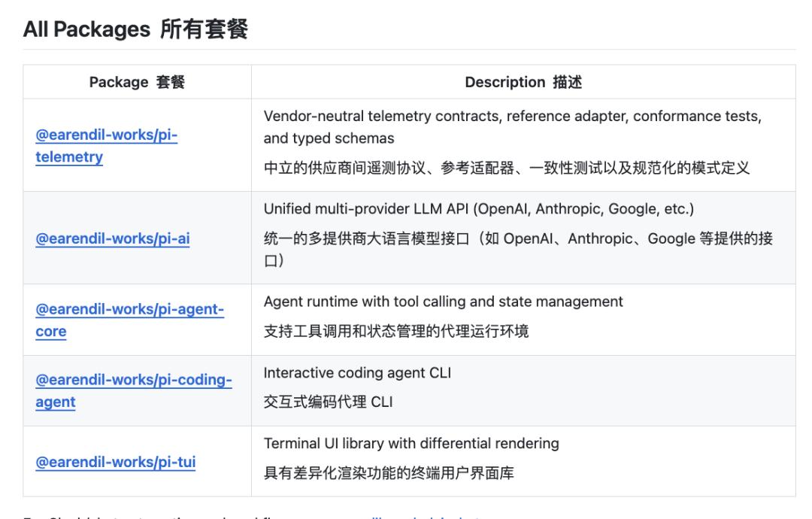Click the Chinese text 支持工具调用和状态管理的代理运行环境
Viewport: 812px width, 519px height.
(x=396, y=331)
